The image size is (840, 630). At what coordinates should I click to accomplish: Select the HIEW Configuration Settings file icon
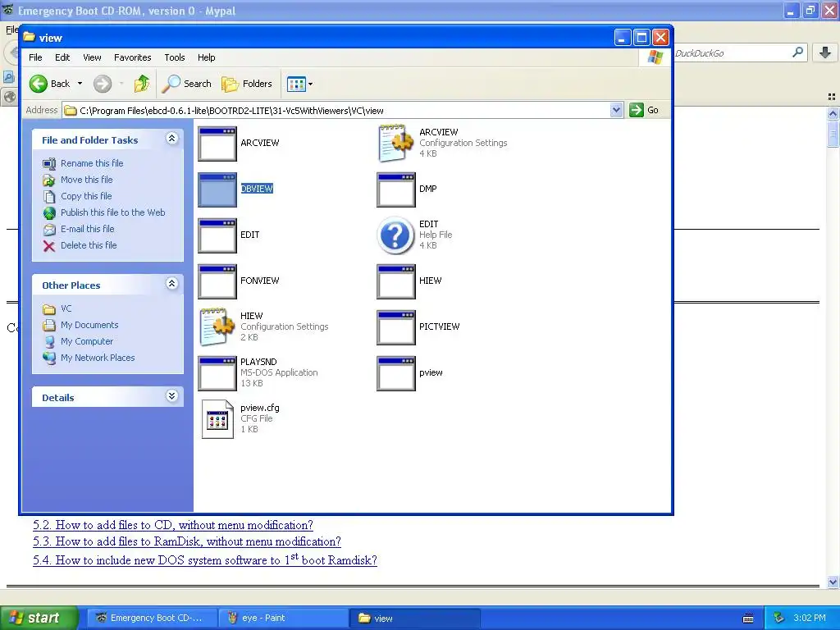point(217,326)
